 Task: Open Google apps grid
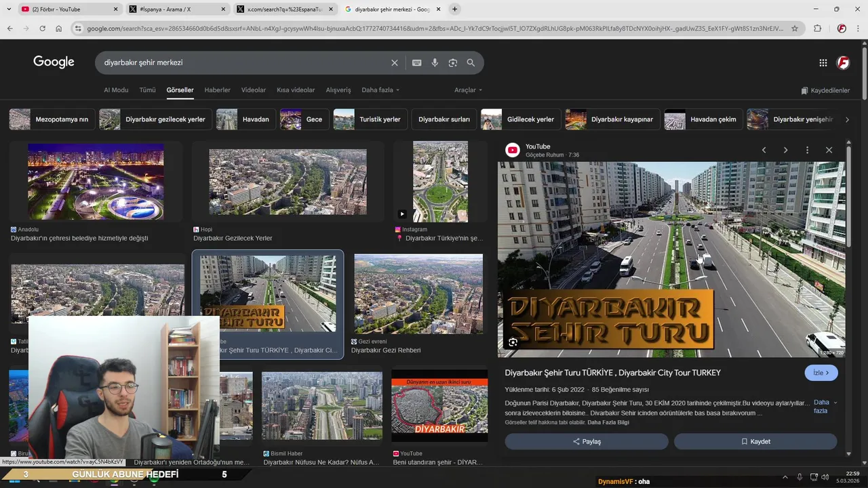[x=823, y=62]
